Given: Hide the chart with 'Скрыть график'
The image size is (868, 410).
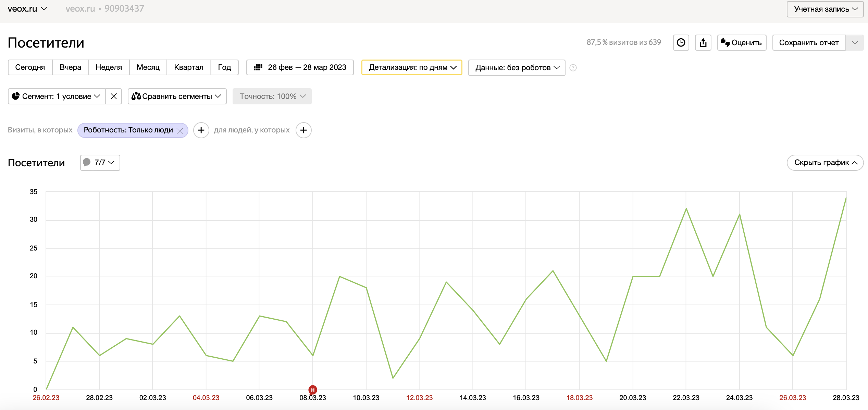Looking at the screenshot, I should [825, 163].
